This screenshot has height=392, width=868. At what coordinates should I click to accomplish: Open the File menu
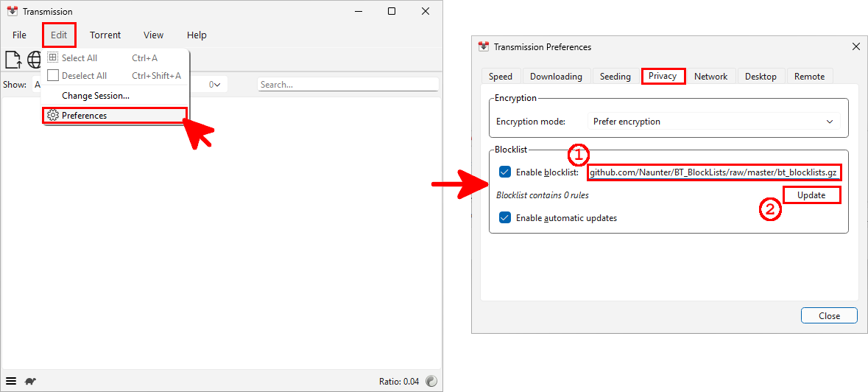pyautogui.click(x=19, y=35)
